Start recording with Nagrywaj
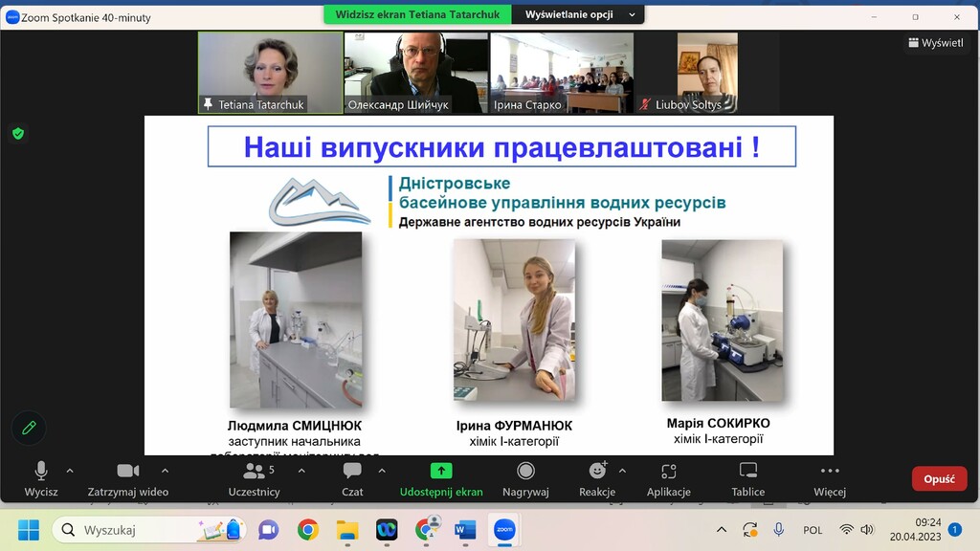980x551 pixels. pos(525,479)
